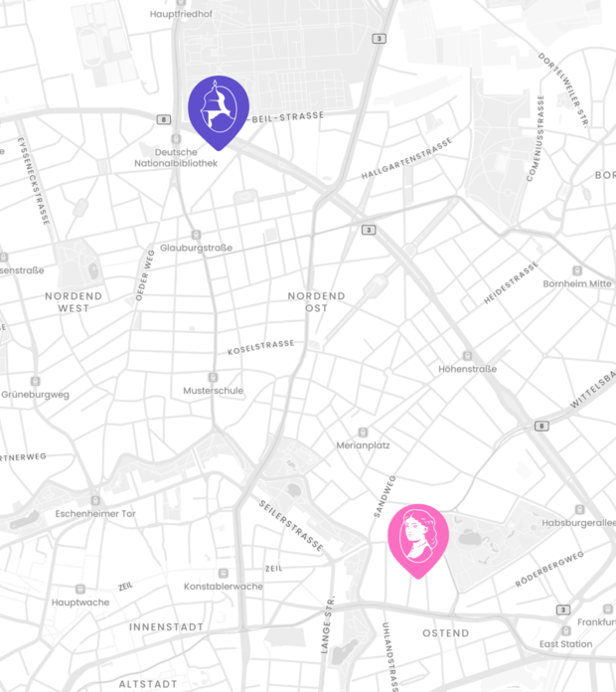Select the Glauburgstraße station icon
This screenshot has width=616, height=692.
(196, 235)
